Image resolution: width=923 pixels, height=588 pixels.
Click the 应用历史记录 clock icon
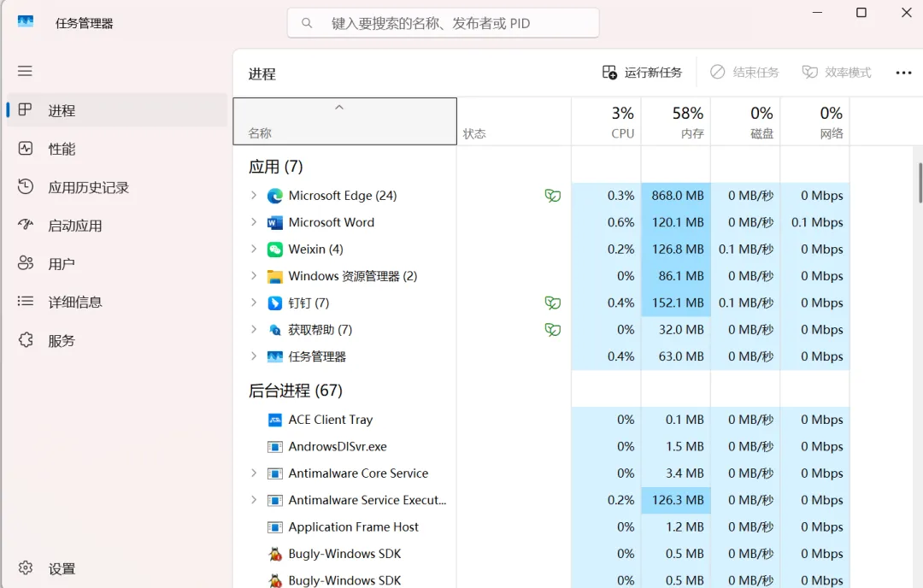[26, 186]
